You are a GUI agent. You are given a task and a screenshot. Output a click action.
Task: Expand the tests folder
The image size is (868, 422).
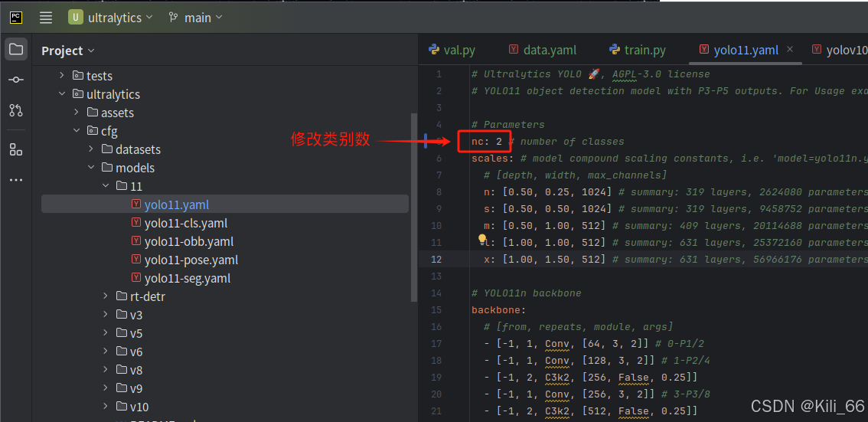point(62,75)
